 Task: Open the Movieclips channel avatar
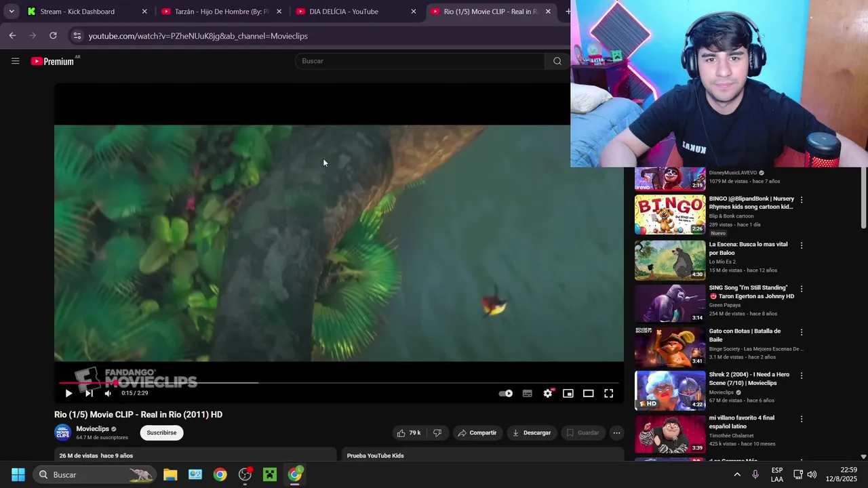click(62, 432)
